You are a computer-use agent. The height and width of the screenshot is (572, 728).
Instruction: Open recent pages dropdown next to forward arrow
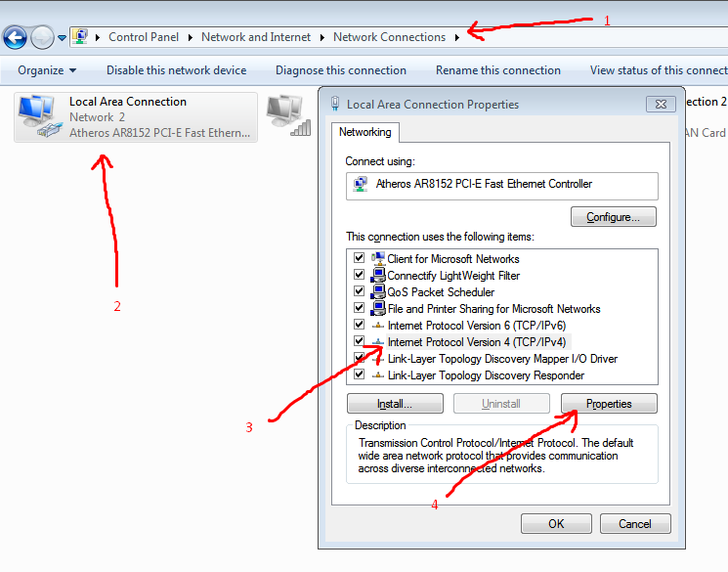click(62, 38)
